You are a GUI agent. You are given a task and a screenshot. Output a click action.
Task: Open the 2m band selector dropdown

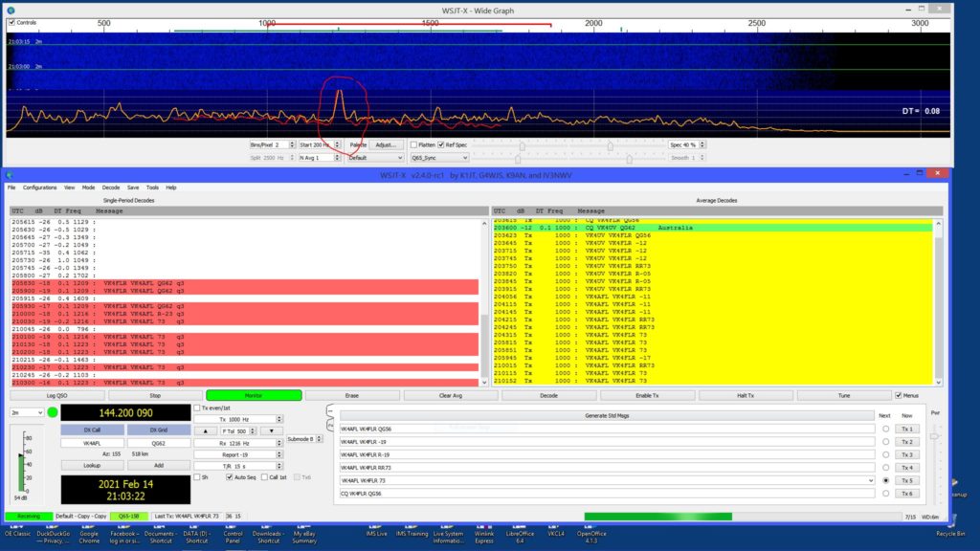coord(27,413)
